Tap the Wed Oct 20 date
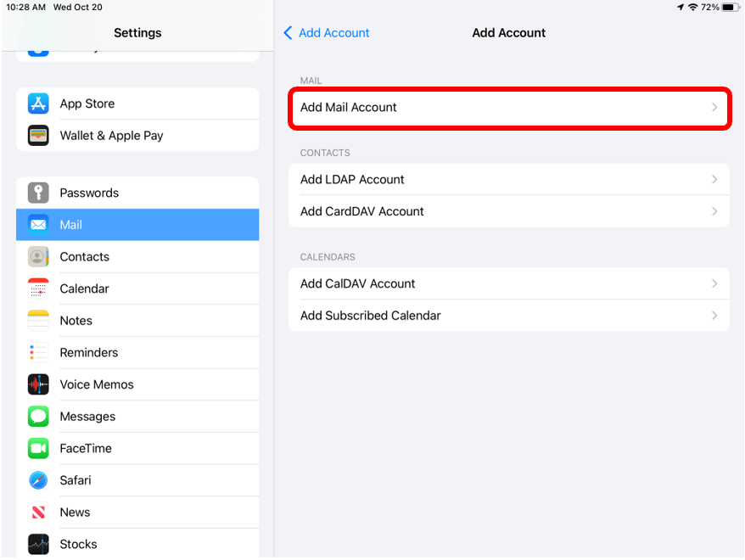Screen dimensions: 745x560 click(77, 7)
